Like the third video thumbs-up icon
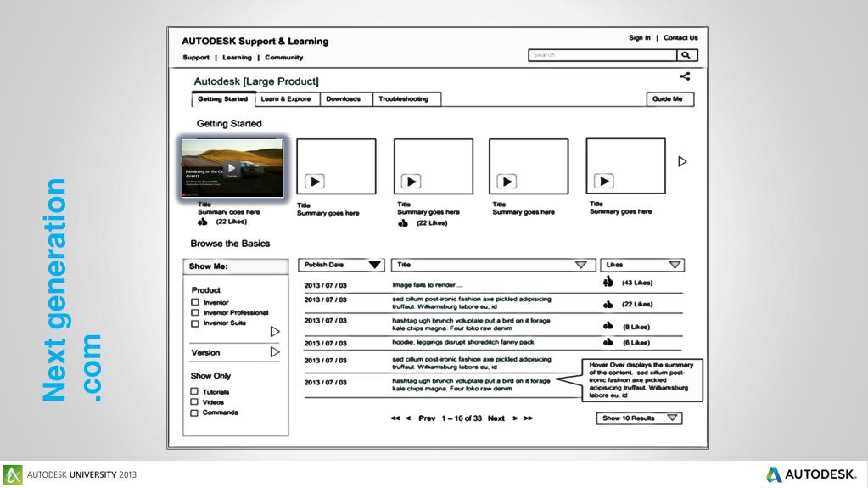The height and width of the screenshot is (488, 868). (x=403, y=222)
